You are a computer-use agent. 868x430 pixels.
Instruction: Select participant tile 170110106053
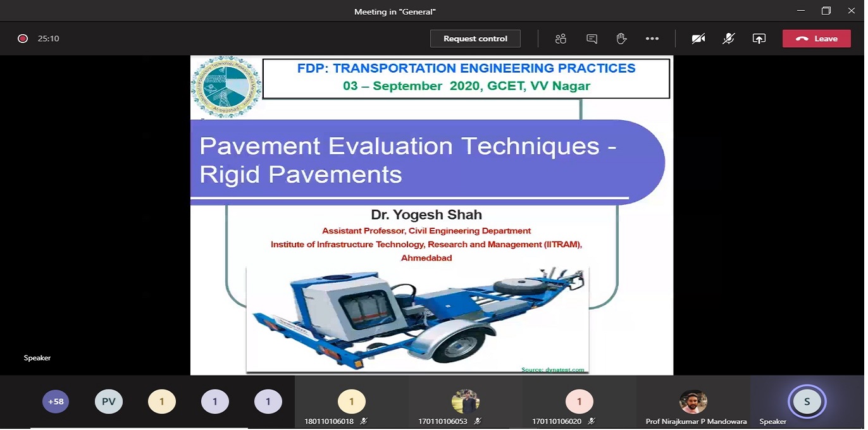(465, 402)
